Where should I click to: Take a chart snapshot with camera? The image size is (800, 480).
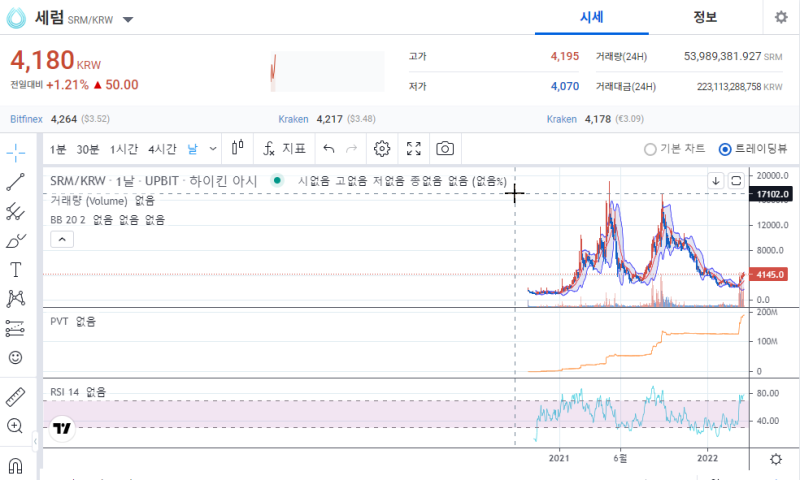[x=445, y=148]
